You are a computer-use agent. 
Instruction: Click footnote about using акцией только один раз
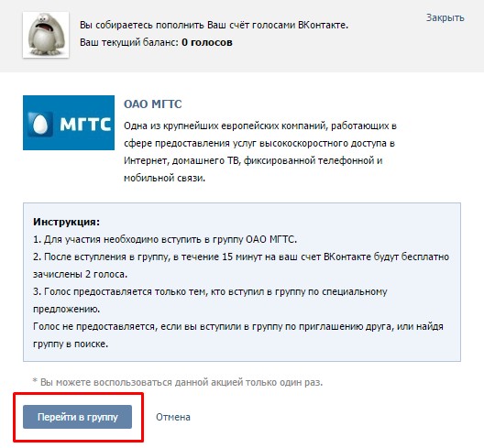pos(178,382)
